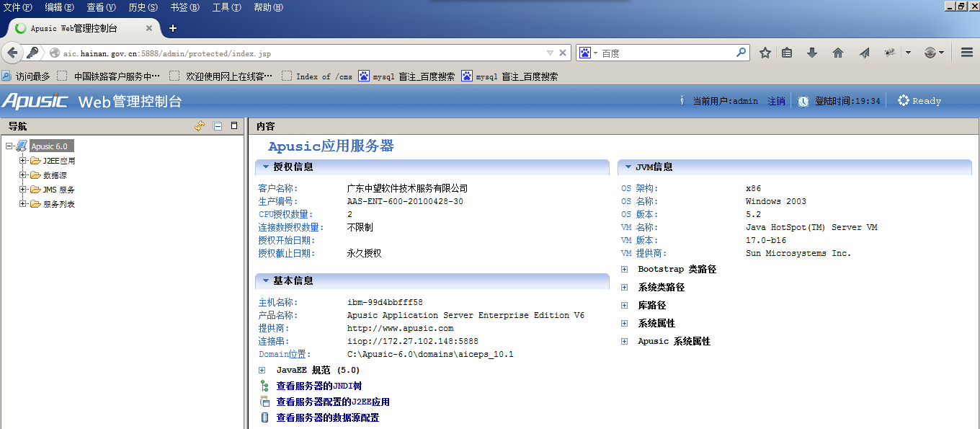Image resolution: width=980 pixels, height=429 pixels.
Task: Expand the 数据源 tree node
Action: (23, 175)
